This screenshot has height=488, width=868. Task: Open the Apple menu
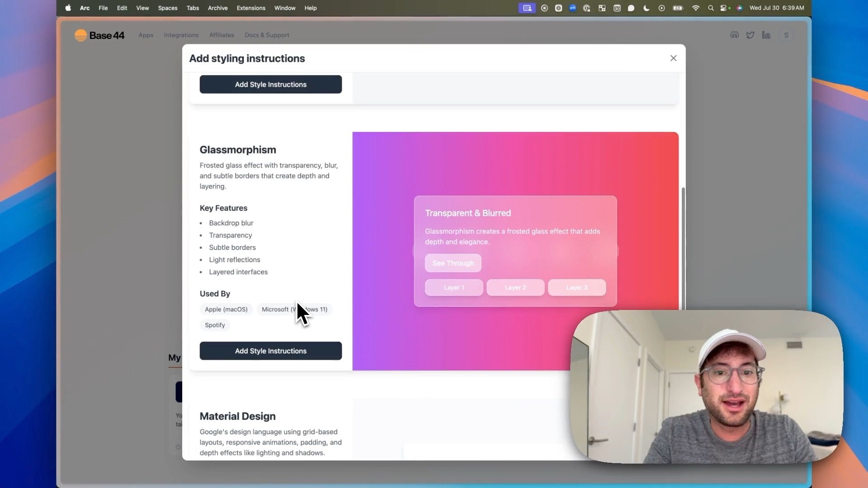pos(68,8)
